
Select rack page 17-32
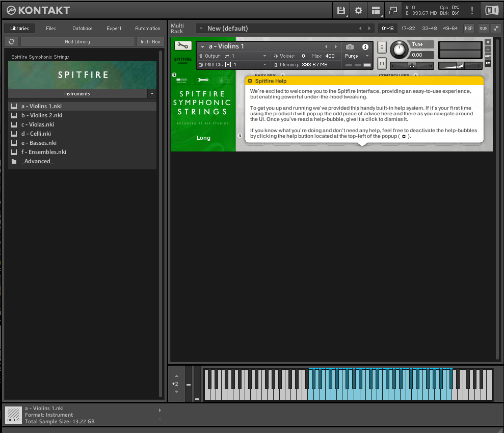[x=408, y=29]
